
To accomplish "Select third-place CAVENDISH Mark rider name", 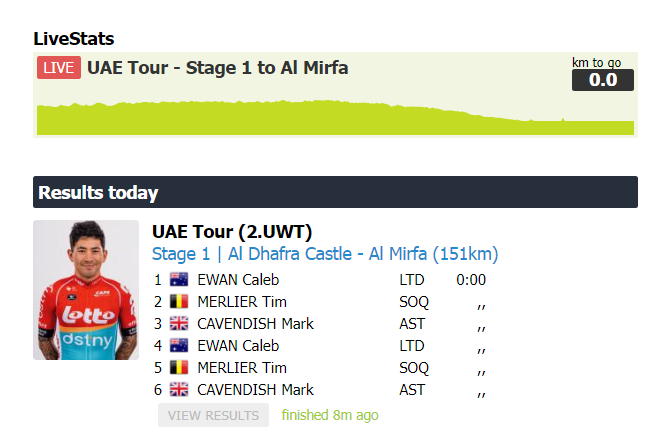I will click(255, 324).
